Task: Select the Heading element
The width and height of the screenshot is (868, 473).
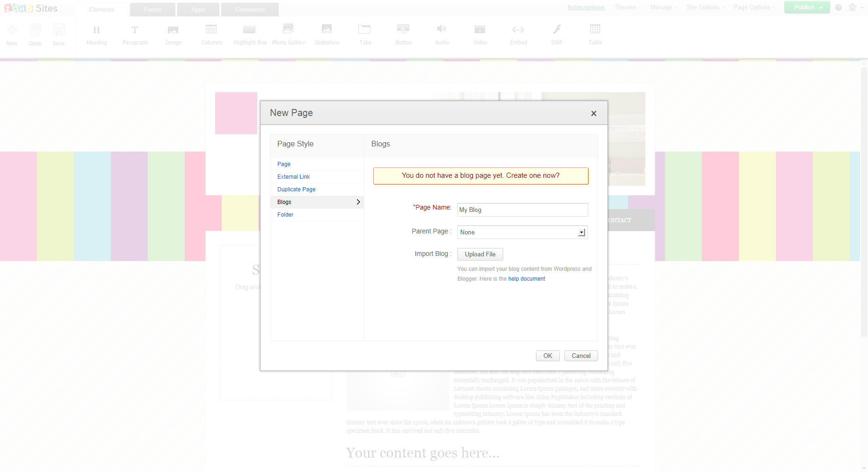Action: [97, 35]
